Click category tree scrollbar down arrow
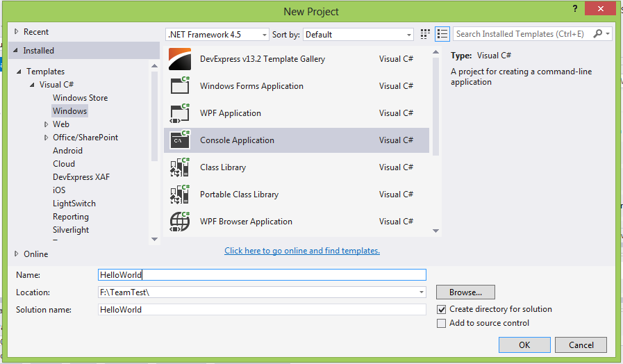 (x=155, y=239)
